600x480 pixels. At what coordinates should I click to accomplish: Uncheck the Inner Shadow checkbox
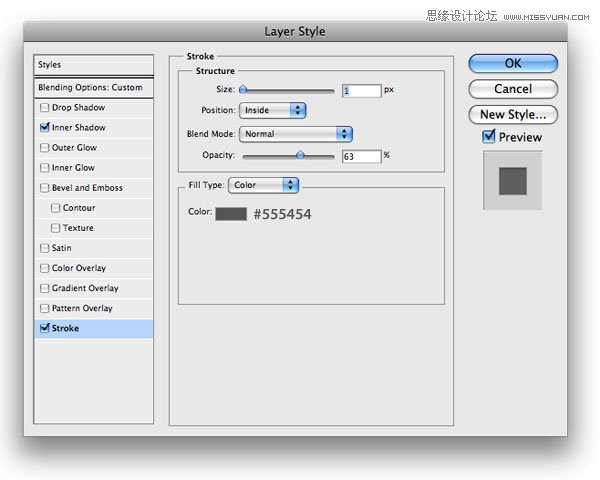tap(44, 128)
